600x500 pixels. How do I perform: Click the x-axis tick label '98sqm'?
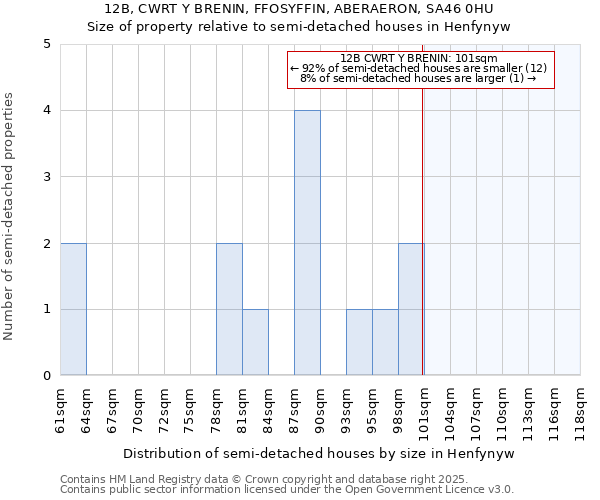(399, 411)
